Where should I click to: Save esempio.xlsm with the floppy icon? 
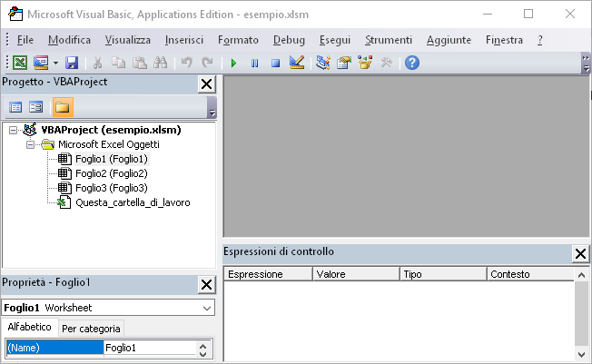(x=72, y=63)
